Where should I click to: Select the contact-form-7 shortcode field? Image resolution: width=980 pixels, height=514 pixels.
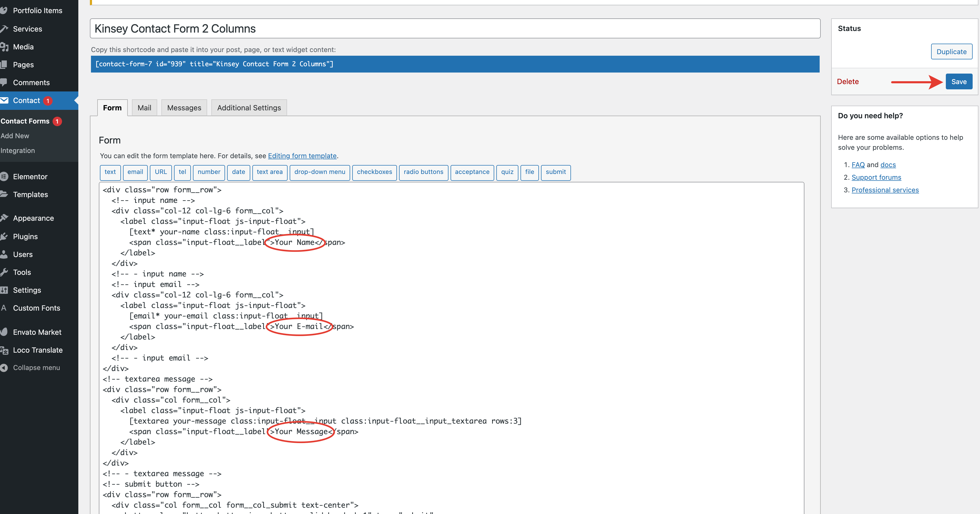point(455,64)
